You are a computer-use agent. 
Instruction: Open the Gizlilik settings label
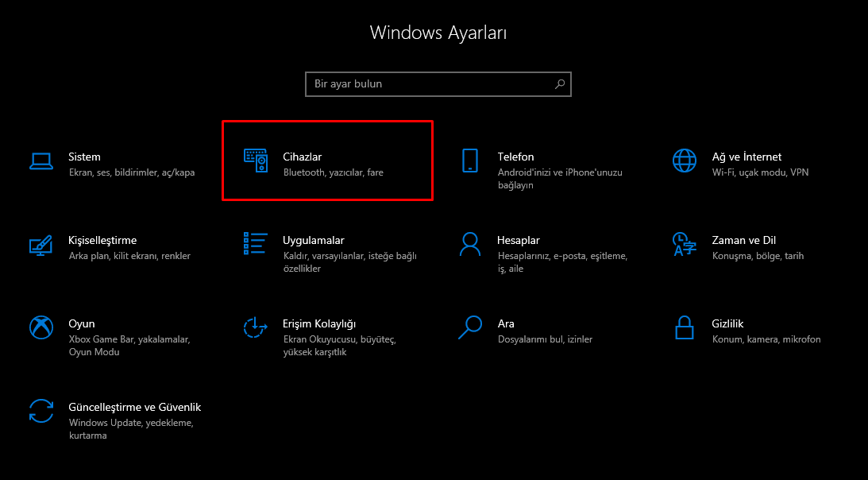point(727,323)
